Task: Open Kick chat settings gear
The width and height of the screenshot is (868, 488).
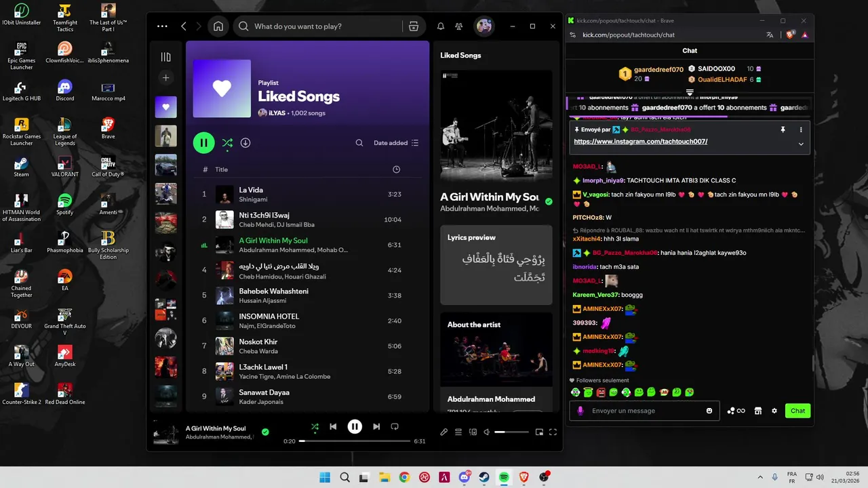Action: click(774, 411)
